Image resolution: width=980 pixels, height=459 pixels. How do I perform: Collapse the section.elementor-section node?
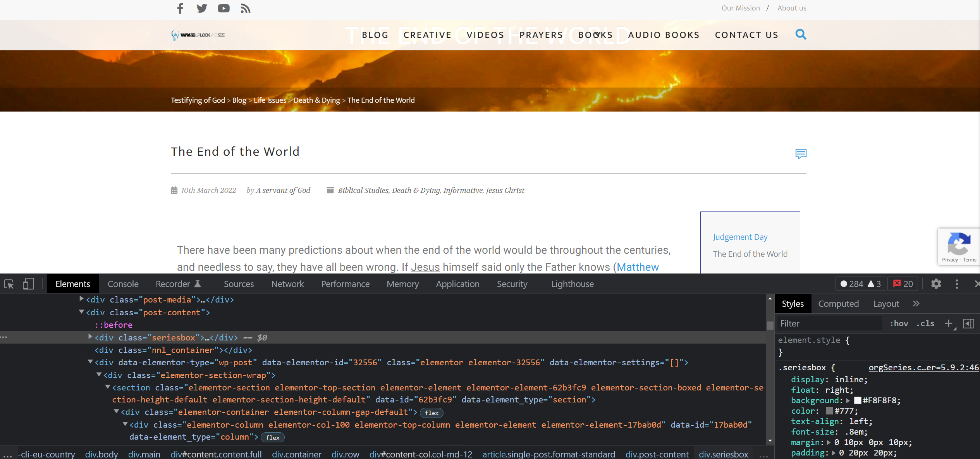(x=107, y=387)
